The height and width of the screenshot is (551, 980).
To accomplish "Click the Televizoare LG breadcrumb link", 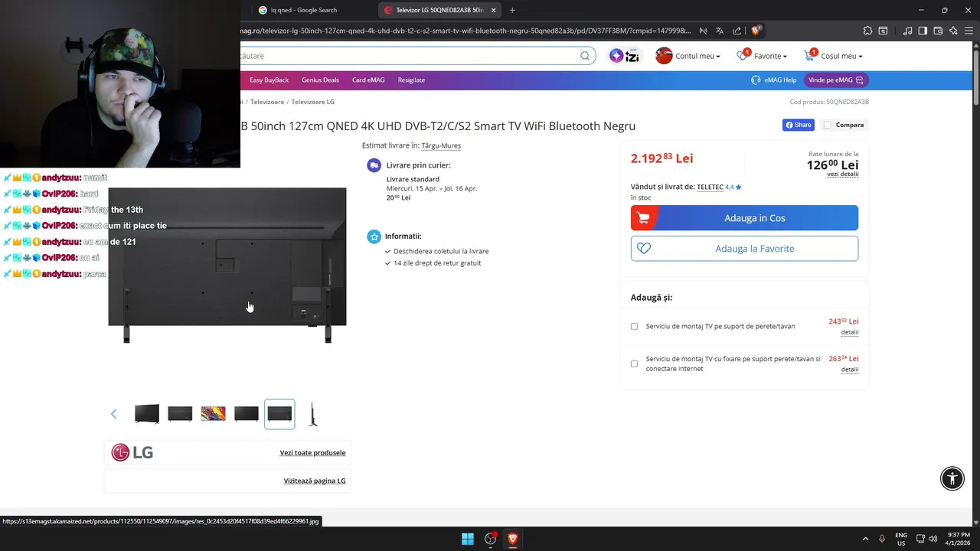I will [312, 102].
